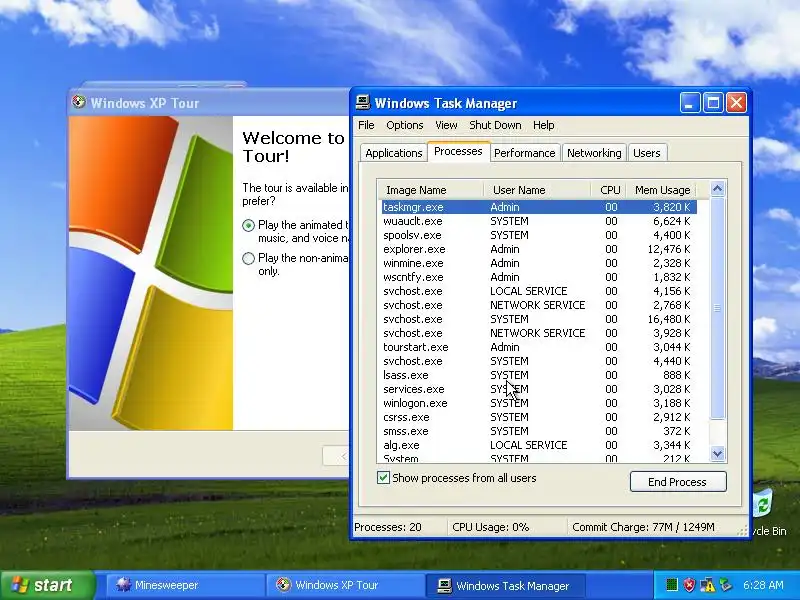Screen dimensions: 800x600
Task: Click the Commit Charge status bar entry
Action: point(653,527)
